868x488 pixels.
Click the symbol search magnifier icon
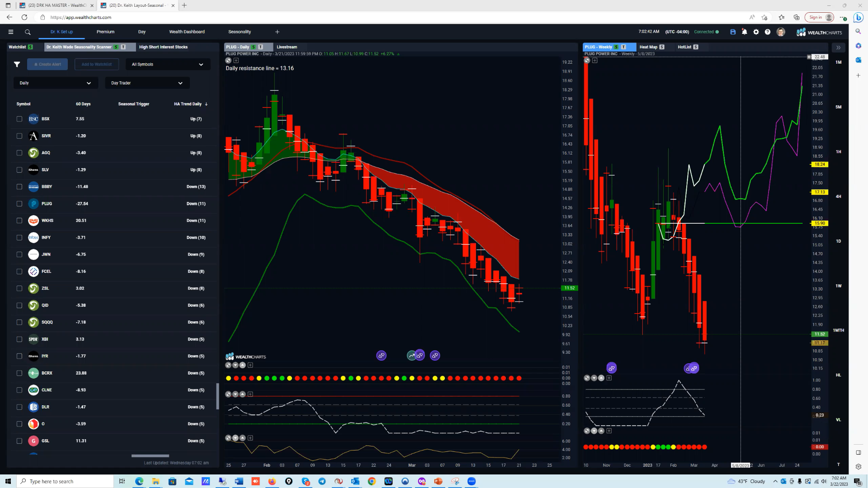pyautogui.click(x=28, y=32)
